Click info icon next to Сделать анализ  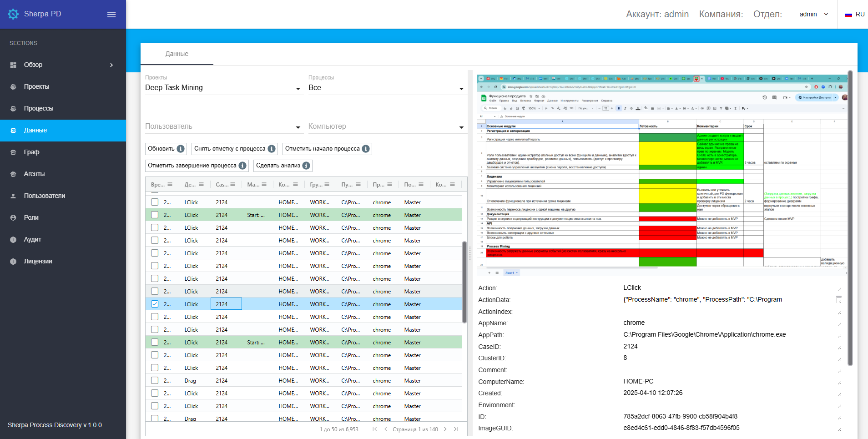pos(306,166)
